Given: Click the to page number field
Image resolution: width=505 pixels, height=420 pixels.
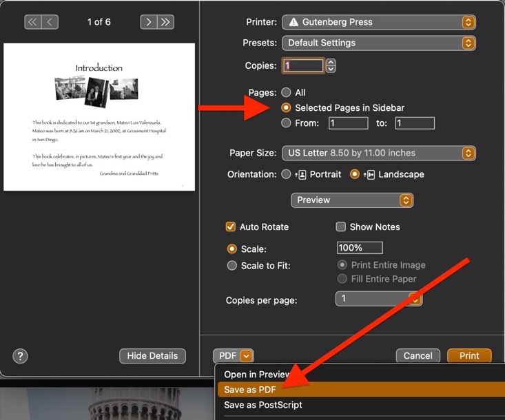Looking at the screenshot, I should pos(415,123).
